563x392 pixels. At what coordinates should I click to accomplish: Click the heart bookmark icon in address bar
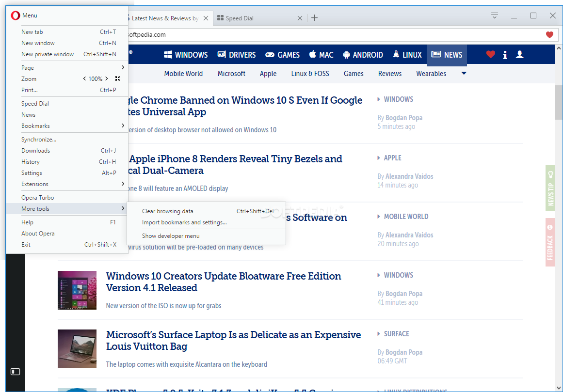(x=549, y=35)
